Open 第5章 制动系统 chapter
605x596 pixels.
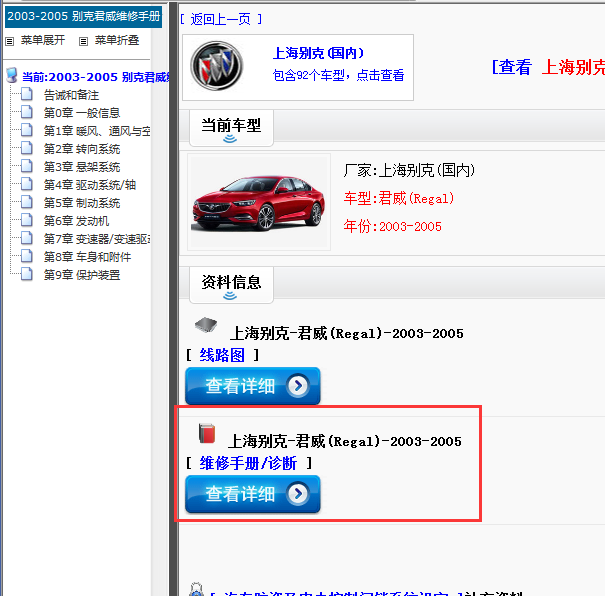click(x=82, y=203)
